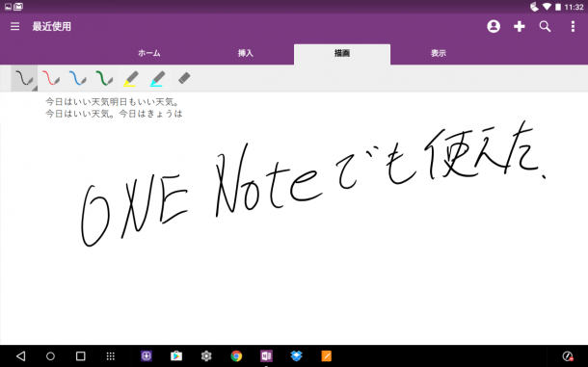588x367 pixels.
Task: Open orange pen app in taskbar
Action: (x=326, y=355)
